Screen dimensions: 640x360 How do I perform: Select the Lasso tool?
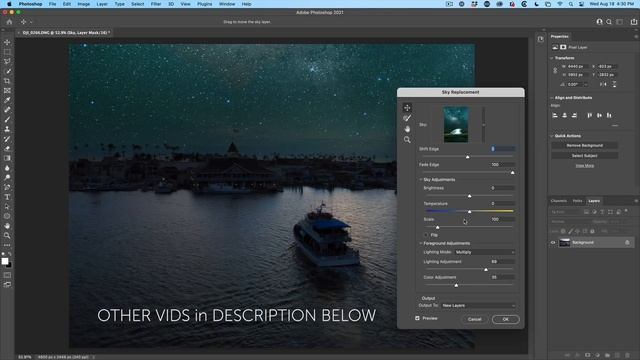7,62
